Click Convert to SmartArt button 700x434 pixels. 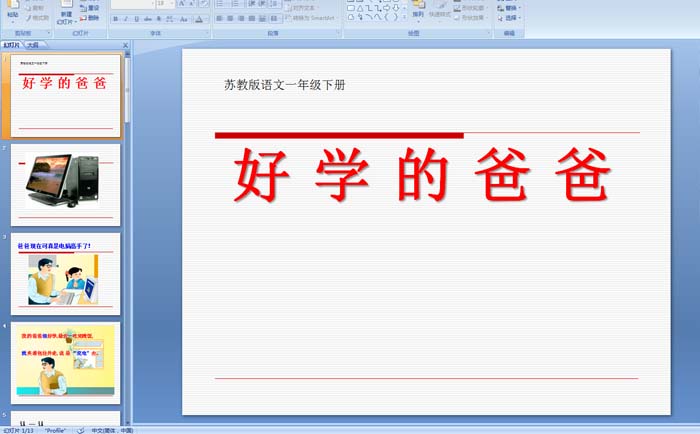point(310,18)
